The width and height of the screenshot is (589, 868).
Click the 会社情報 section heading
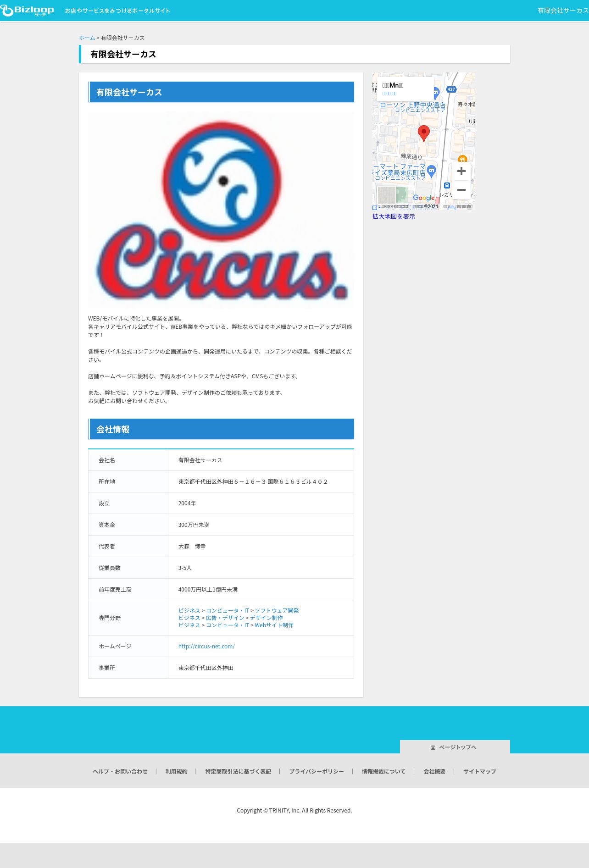221,429
